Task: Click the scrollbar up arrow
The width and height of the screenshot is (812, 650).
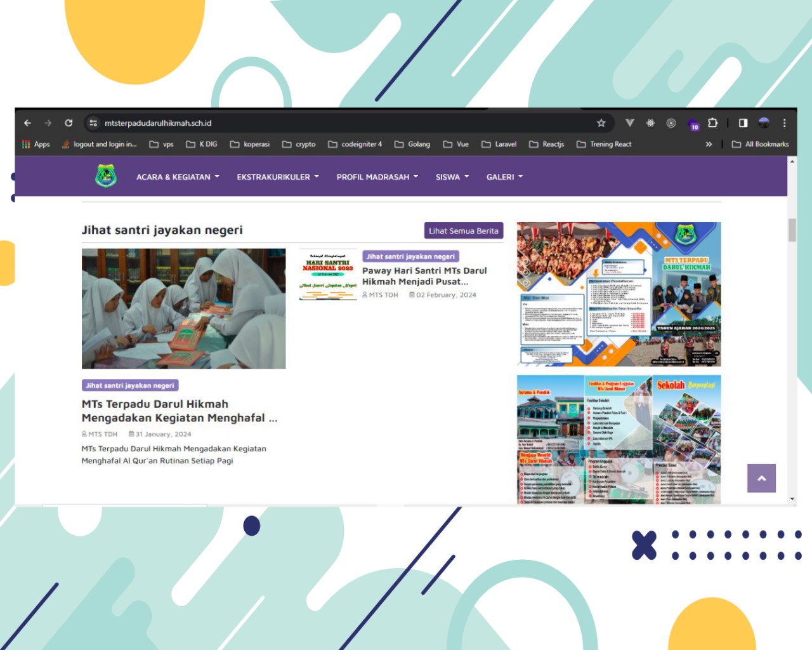Action: (x=792, y=161)
